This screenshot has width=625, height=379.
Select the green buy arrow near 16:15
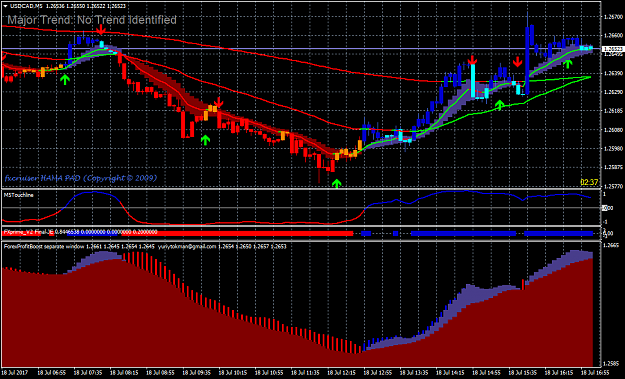(x=568, y=63)
